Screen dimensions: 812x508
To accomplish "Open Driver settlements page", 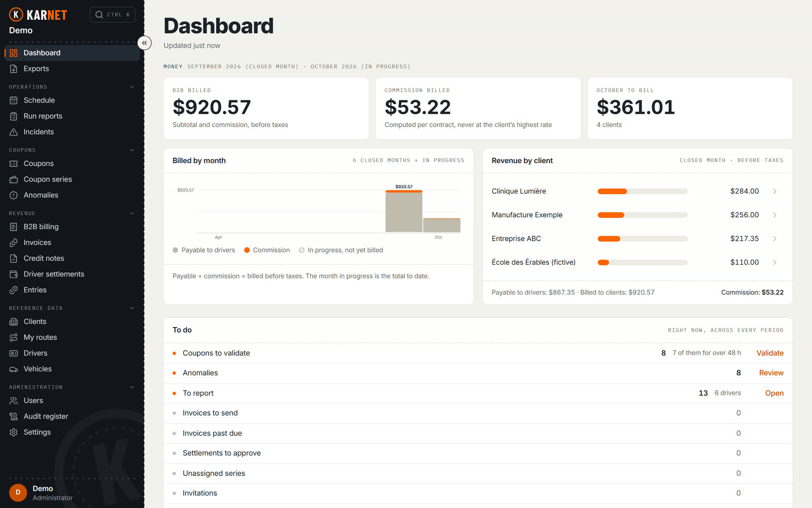I will [72, 274].
